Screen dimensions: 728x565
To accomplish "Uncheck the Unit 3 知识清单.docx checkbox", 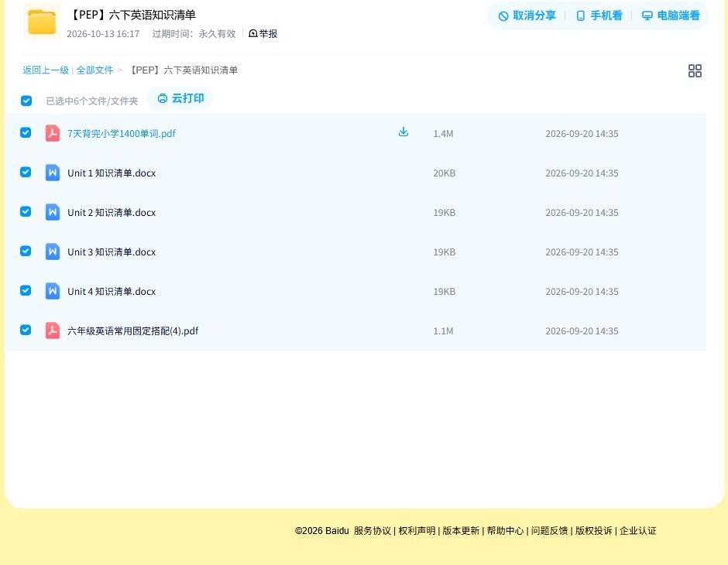I will tap(26, 251).
